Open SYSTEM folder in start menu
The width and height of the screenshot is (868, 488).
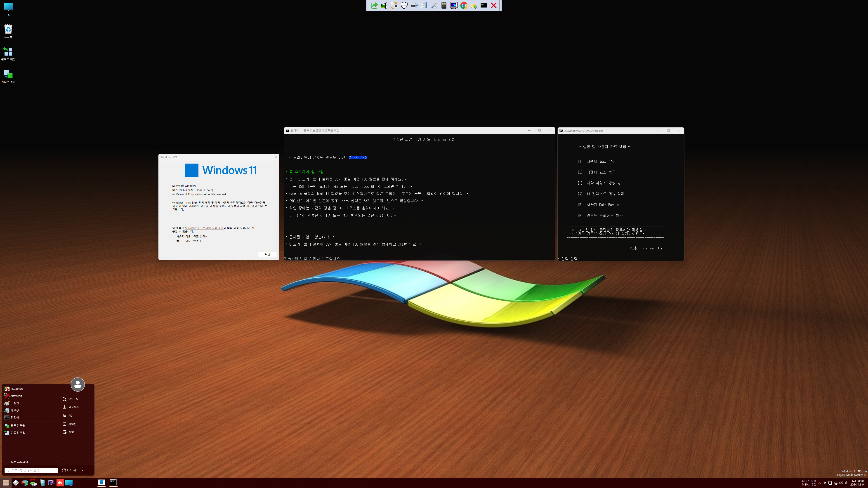tap(77, 399)
